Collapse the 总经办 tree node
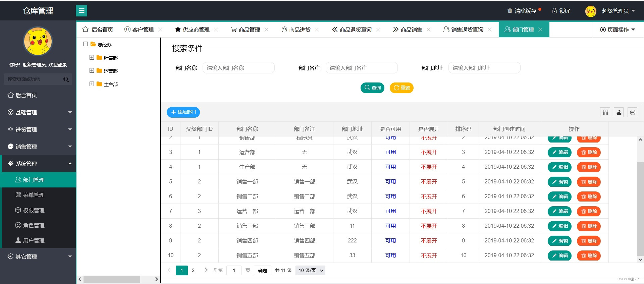Image resolution: width=644 pixels, height=284 pixels. point(86,44)
